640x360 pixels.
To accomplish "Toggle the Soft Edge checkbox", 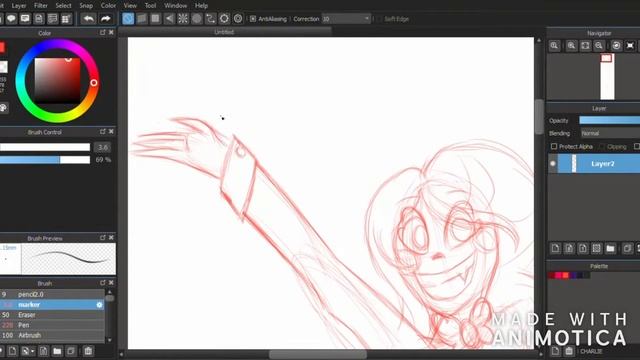I will [379, 19].
